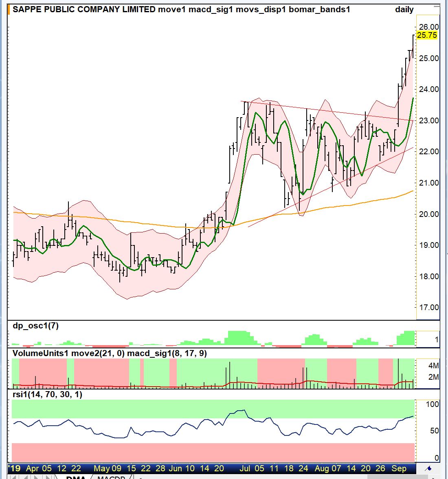Screen dimensions: 448x479
Task: Click the movs_disp1 indicator name in title
Action: pyautogui.click(x=261, y=9)
